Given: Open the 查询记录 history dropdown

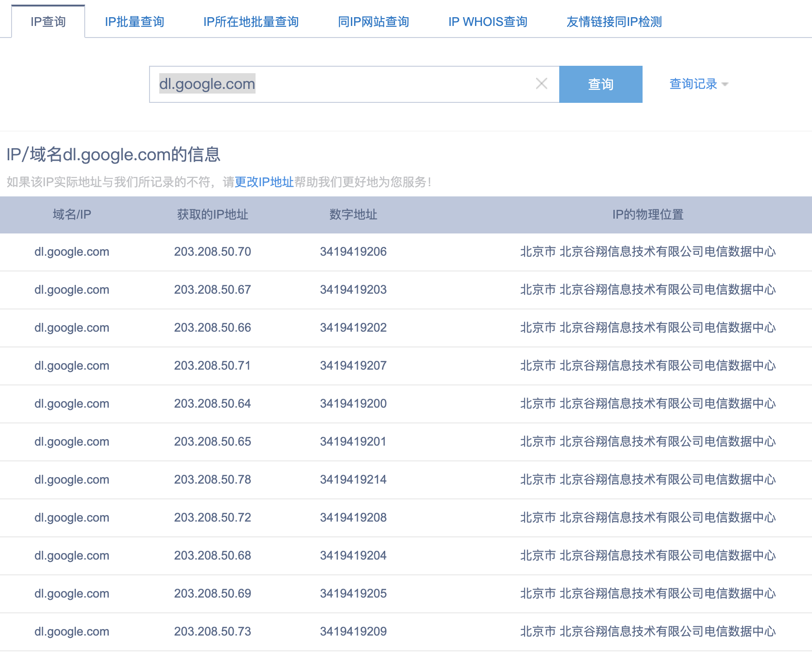Looking at the screenshot, I should pyautogui.click(x=699, y=84).
